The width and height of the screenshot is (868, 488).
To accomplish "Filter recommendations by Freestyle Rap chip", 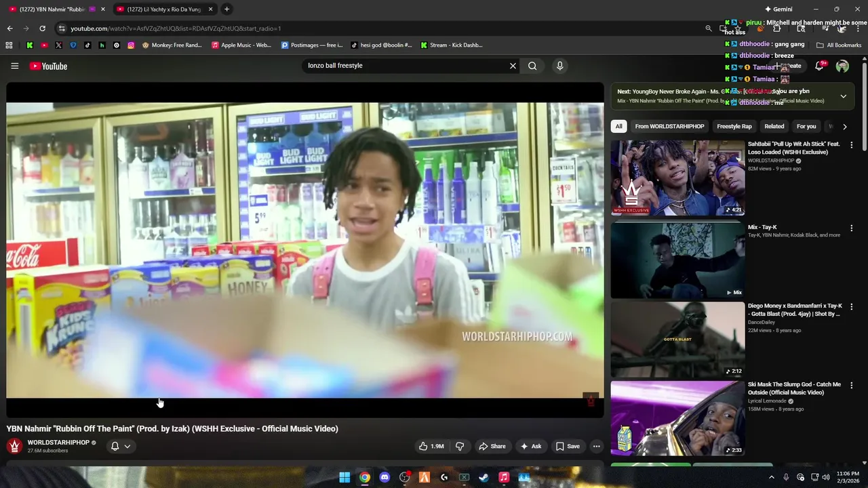I will tap(734, 126).
